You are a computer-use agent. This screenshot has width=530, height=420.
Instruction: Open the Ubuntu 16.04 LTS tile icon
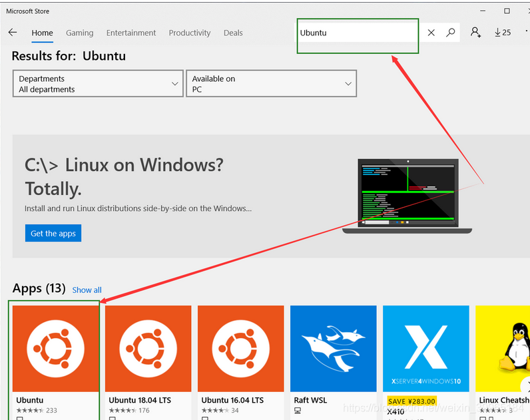coord(240,348)
